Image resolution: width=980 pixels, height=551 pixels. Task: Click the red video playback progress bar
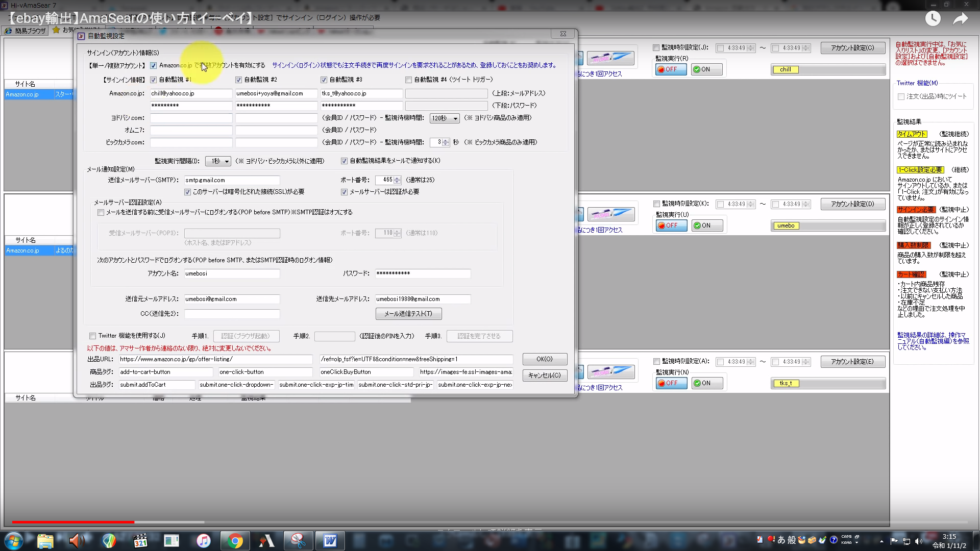(73, 522)
